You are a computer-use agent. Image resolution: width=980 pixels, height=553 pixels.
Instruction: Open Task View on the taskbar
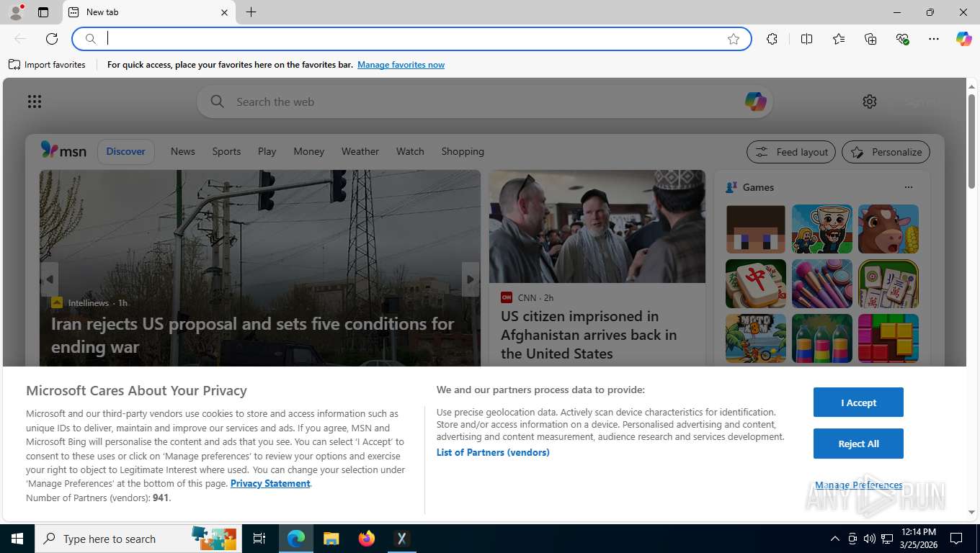(259, 539)
